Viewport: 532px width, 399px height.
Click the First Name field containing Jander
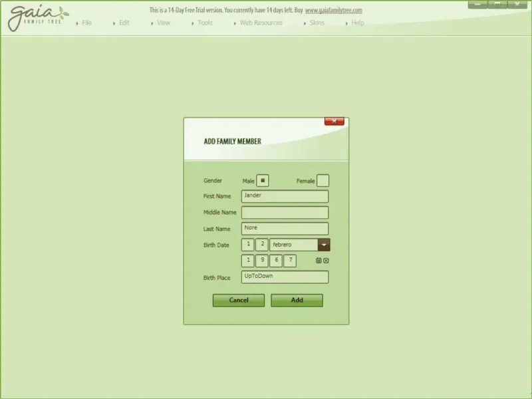[x=285, y=196]
